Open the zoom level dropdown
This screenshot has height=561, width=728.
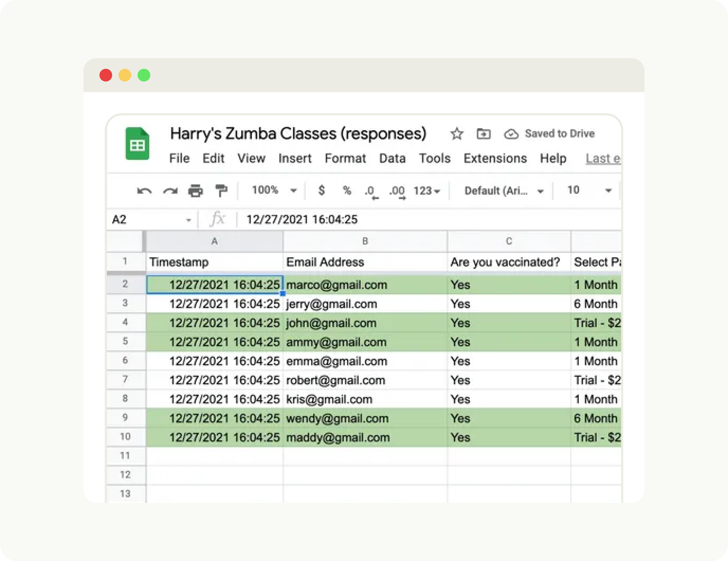click(271, 191)
